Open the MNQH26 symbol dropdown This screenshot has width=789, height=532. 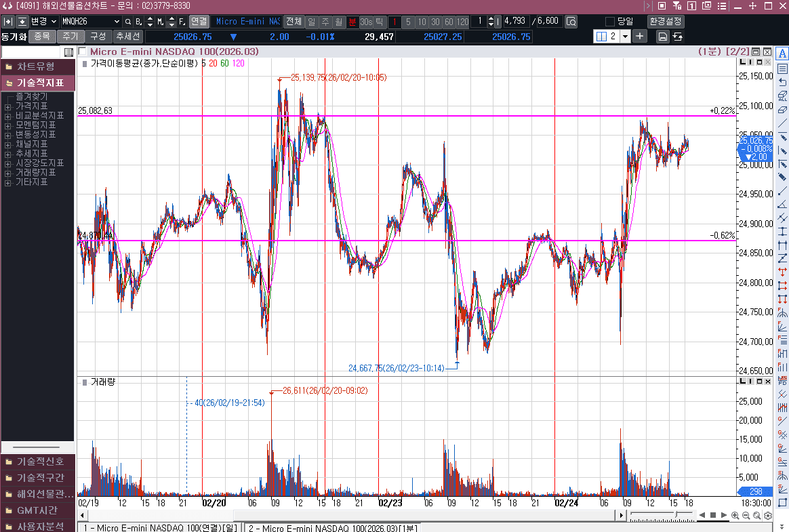tap(116, 22)
